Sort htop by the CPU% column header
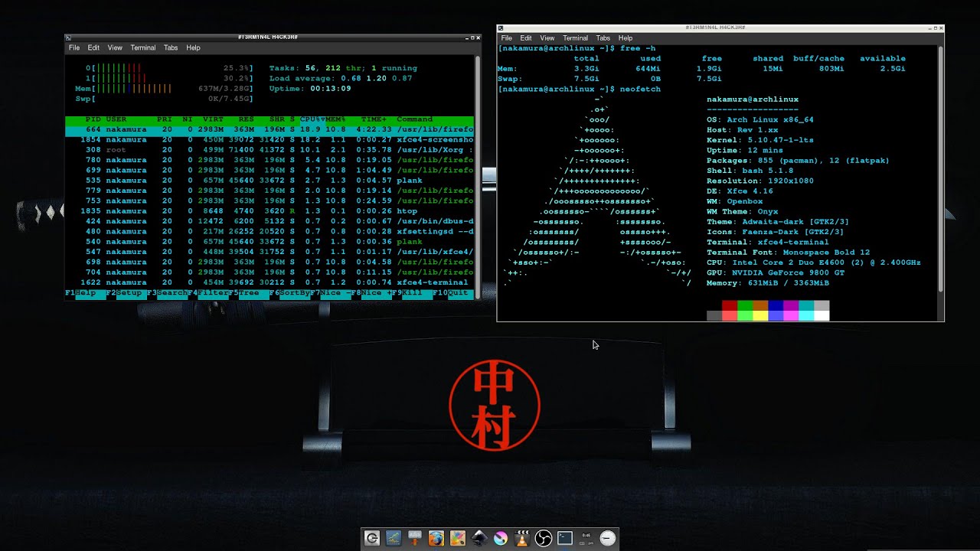The image size is (980, 551). [312, 119]
